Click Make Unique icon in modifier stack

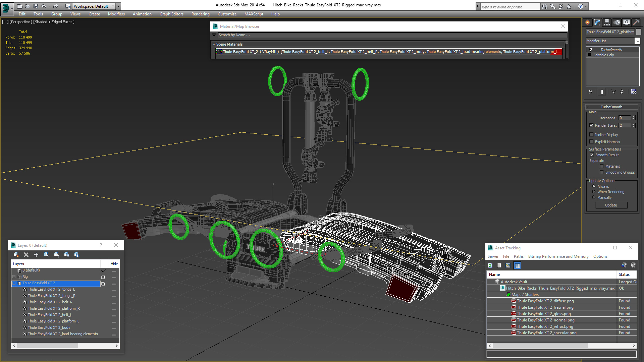pyautogui.click(x=613, y=92)
